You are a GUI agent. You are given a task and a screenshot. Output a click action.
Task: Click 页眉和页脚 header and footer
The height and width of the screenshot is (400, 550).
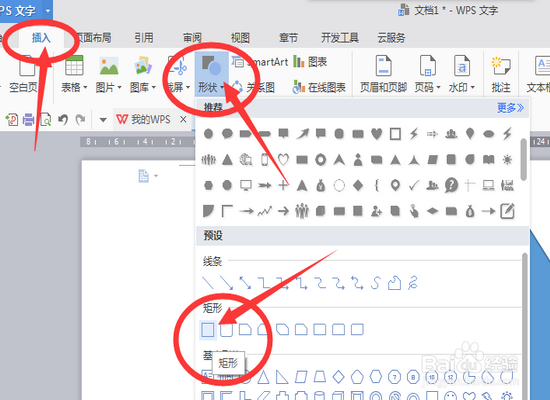[x=383, y=74]
